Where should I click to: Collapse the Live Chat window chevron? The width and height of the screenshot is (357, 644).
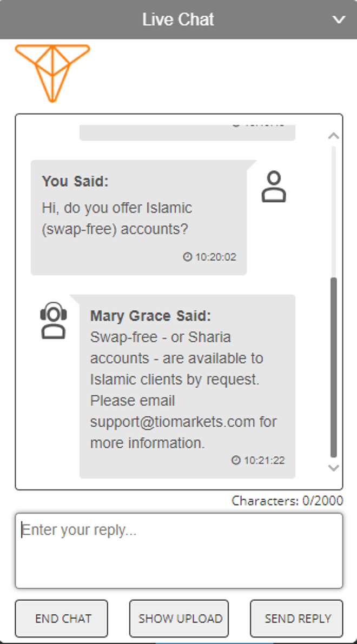coord(339,19)
